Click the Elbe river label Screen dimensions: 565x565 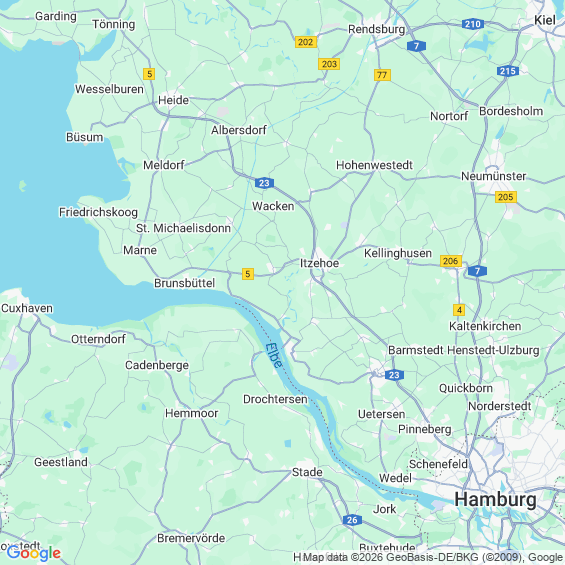pos(274,355)
